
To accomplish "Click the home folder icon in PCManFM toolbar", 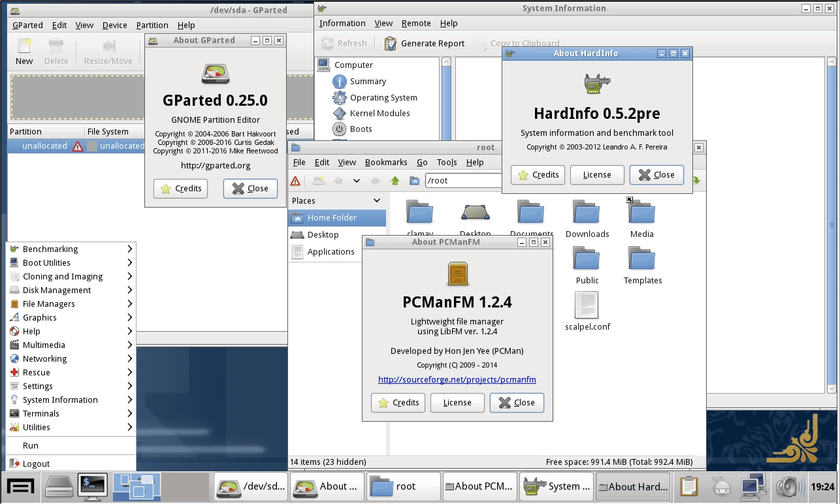I will [x=414, y=181].
